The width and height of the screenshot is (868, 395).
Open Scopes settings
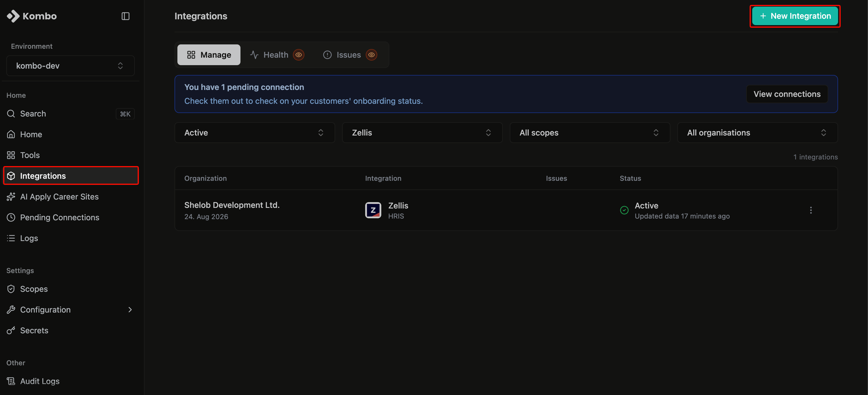tap(71, 289)
